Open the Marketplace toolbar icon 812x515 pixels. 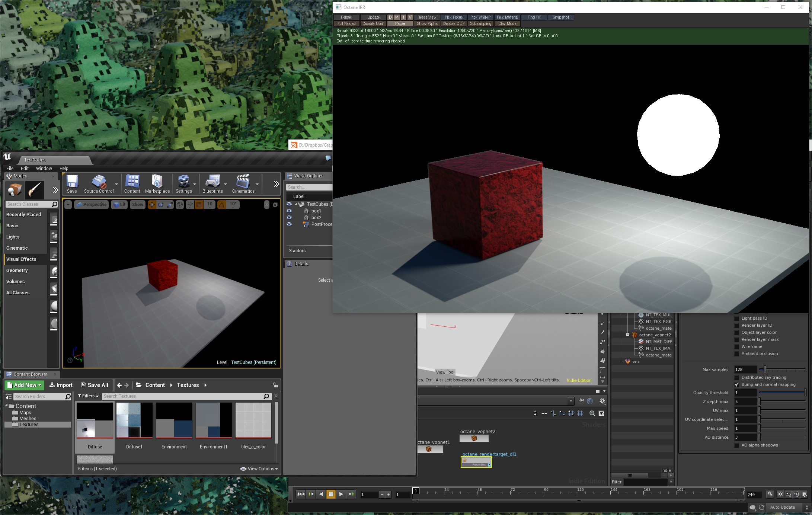pyautogui.click(x=157, y=182)
